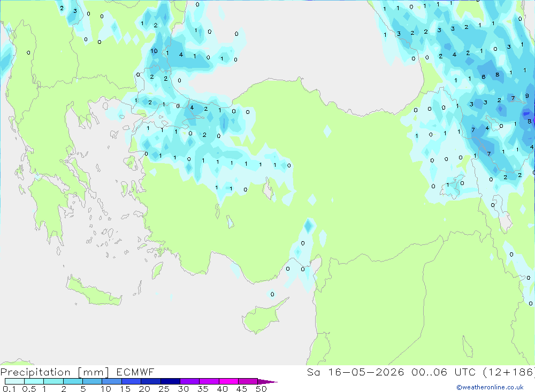This screenshot has width=535, height=392.
Task: Click the '50' legend scale label
Action: click(261, 389)
